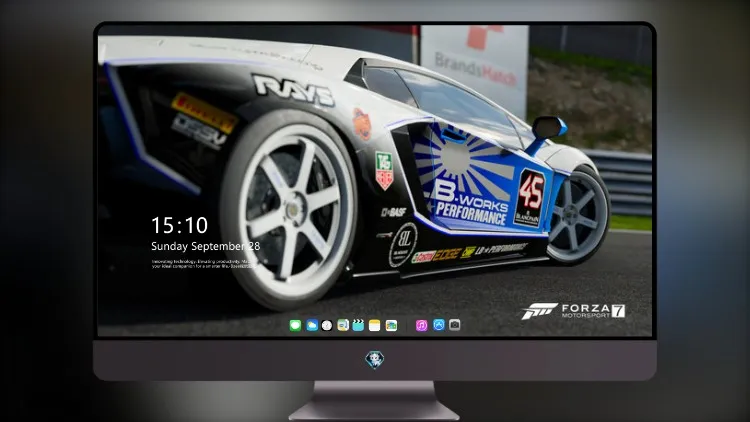Image resolution: width=750 pixels, height=422 pixels.
Task: Open the green Messages dock icon
Action: tap(295, 325)
